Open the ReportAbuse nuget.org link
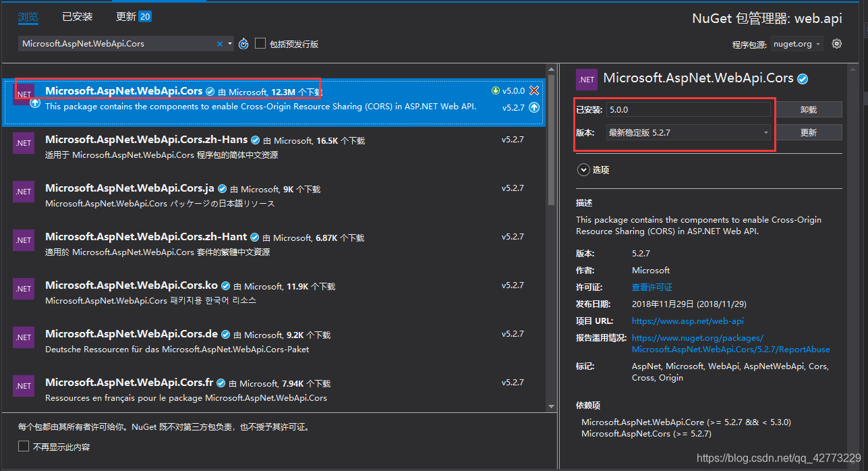868x471 pixels. click(730, 343)
